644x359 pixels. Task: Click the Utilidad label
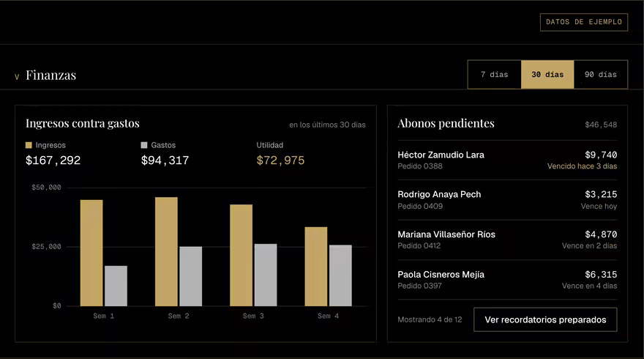(270, 145)
